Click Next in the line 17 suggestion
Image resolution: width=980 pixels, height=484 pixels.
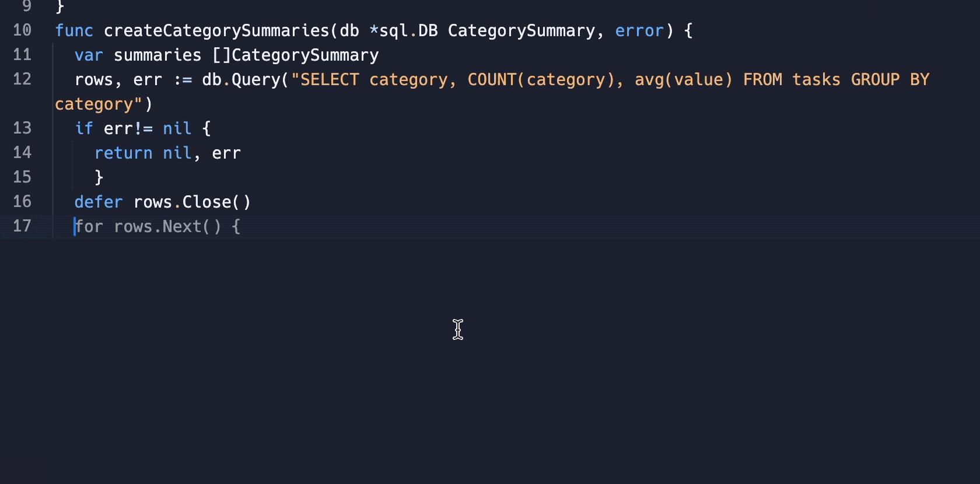(x=182, y=226)
